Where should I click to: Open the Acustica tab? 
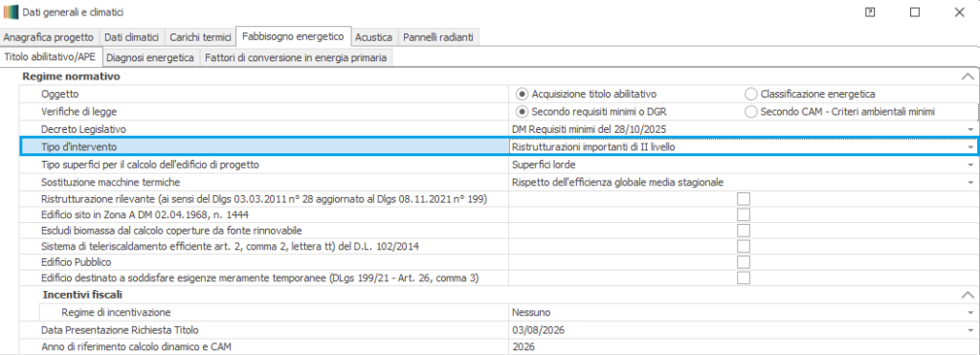pos(374,37)
